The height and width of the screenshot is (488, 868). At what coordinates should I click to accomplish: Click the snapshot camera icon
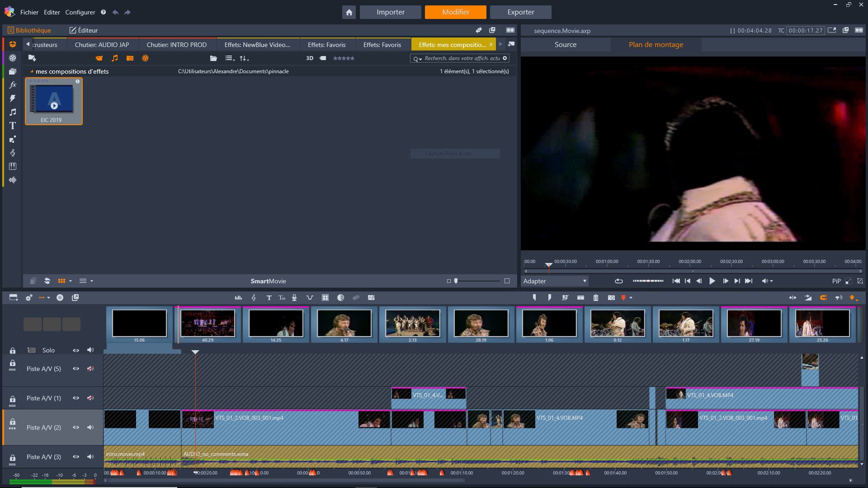(611, 298)
